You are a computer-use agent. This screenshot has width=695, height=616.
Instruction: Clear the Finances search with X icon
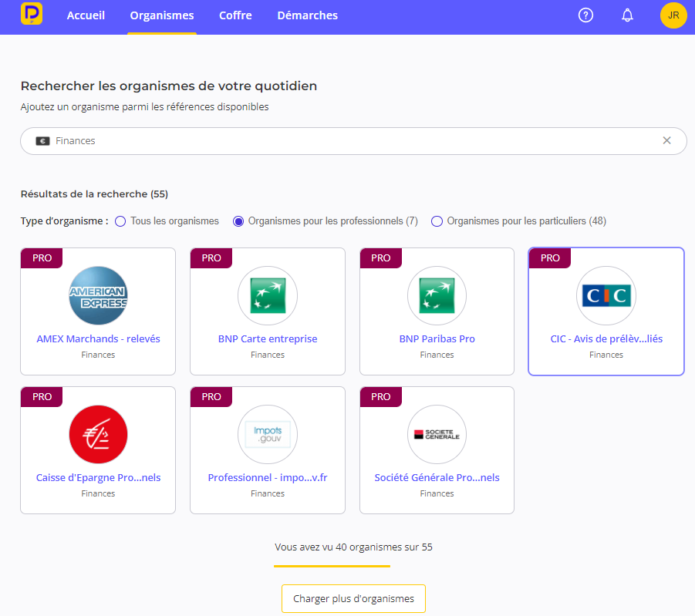(666, 140)
